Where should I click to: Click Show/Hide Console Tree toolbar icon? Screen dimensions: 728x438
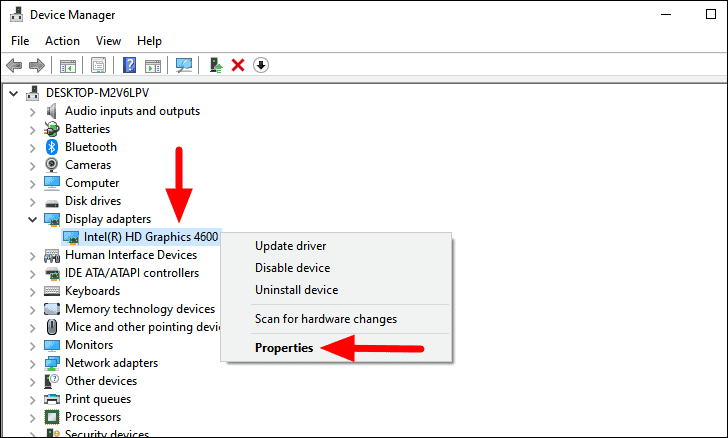pos(68,65)
